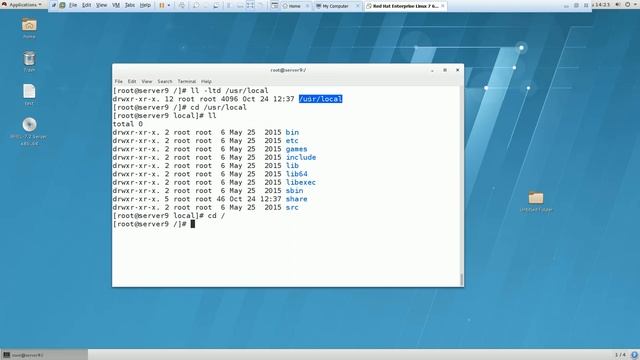This screenshot has width=640, height=360.
Task: Click the 'etc' directory name
Action: tap(292, 140)
